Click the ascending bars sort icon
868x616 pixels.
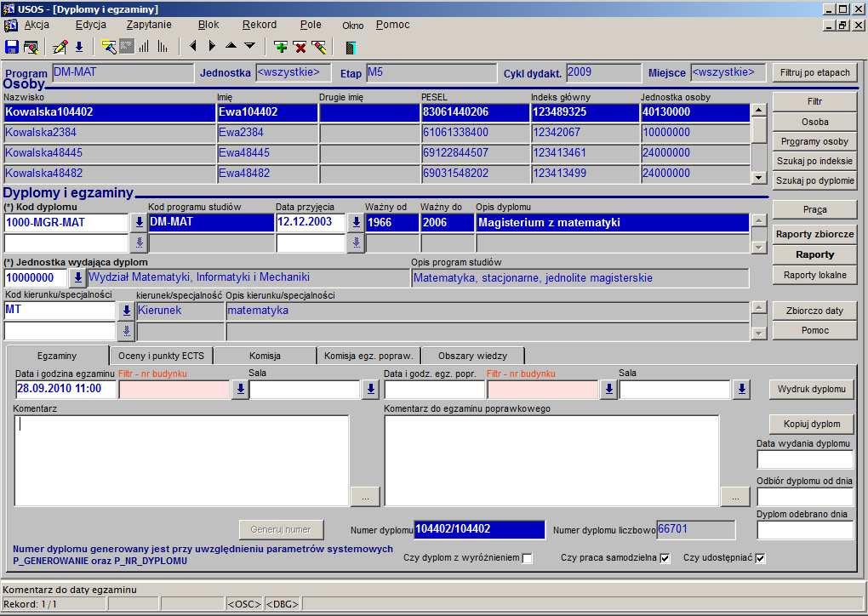pos(145,47)
